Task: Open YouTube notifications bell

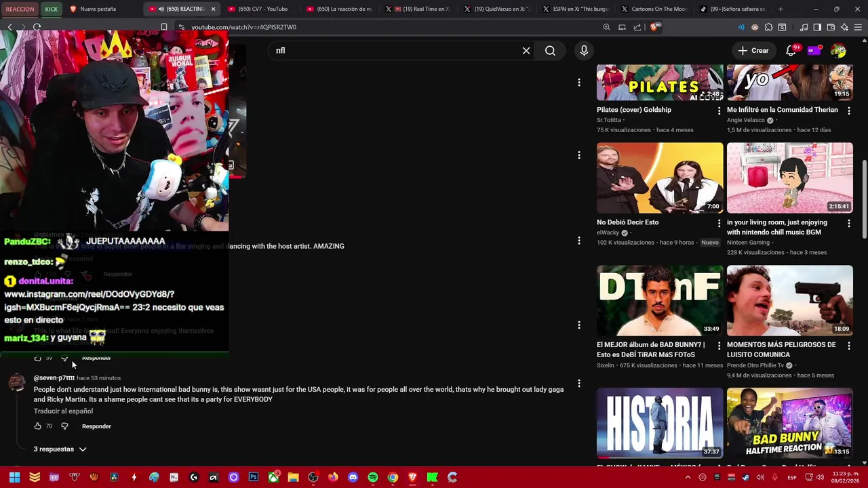Action: click(x=791, y=51)
